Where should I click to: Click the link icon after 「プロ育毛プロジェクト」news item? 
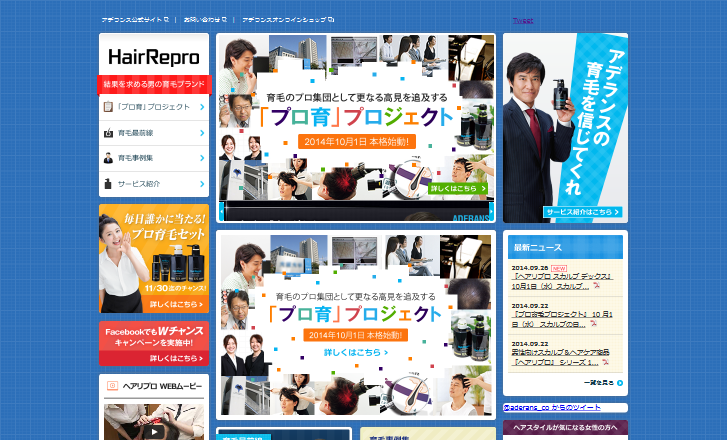click(x=593, y=324)
